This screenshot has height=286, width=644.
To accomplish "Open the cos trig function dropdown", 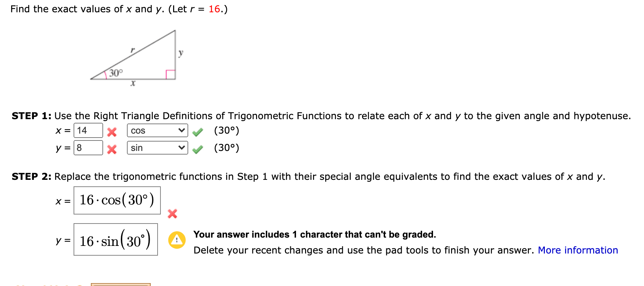I will coord(157,131).
